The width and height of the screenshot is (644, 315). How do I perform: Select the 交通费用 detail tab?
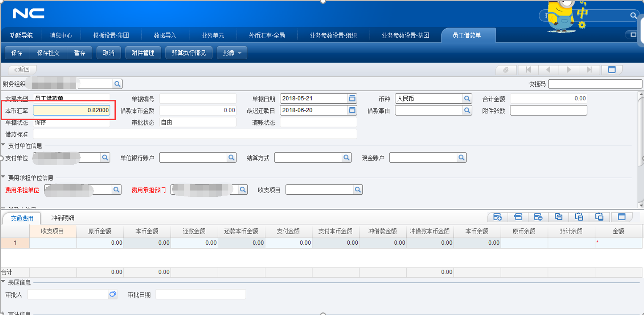[22, 218]
